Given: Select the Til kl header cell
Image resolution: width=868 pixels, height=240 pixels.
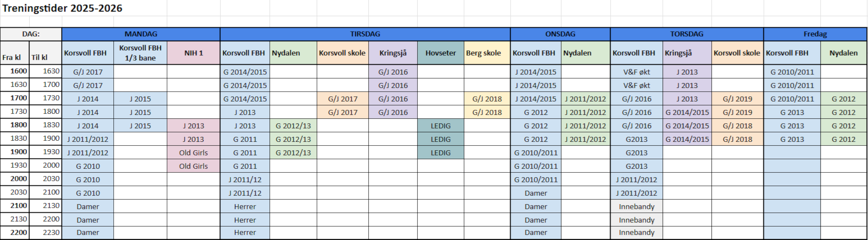Looking at the screenshot, I should click(x=45, y=57).
